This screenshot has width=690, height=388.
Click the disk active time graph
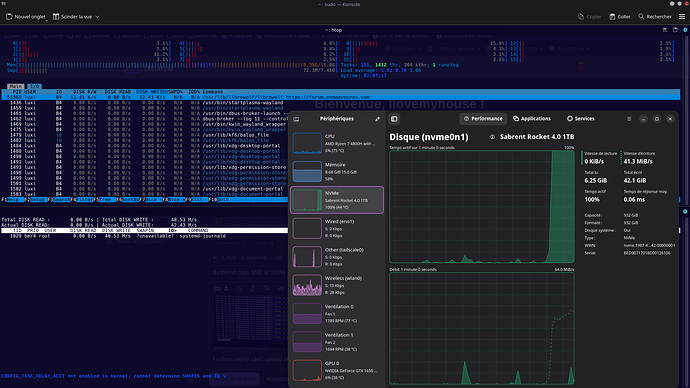pos(482,207)
